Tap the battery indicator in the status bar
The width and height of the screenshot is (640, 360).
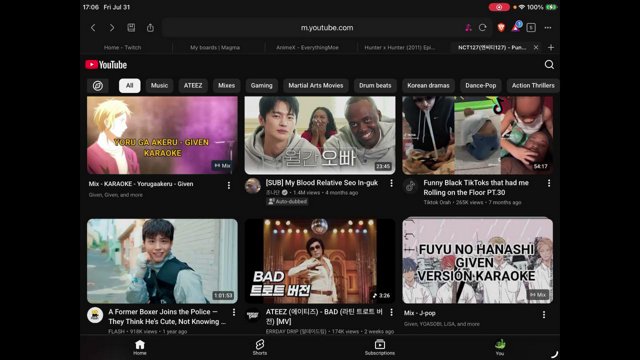tap(552, 7)
